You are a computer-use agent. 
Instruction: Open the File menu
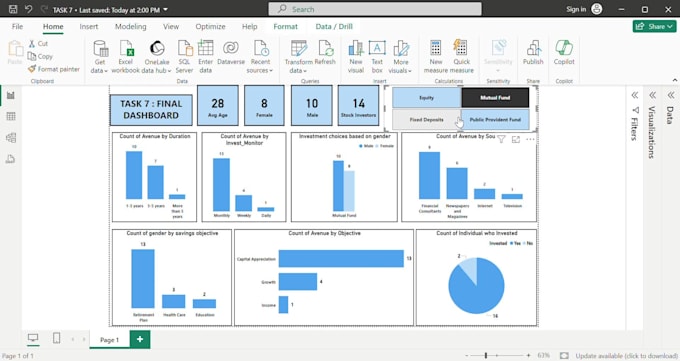pos(17,26)
